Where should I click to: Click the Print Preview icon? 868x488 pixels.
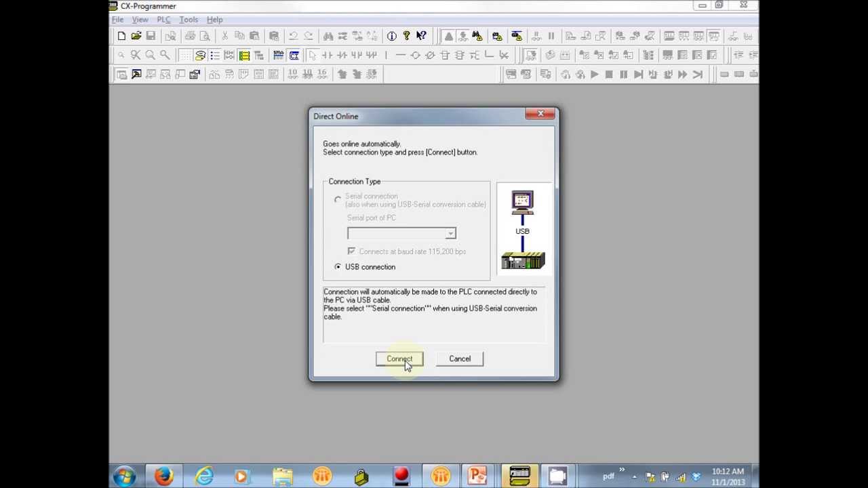pos(205,36)
